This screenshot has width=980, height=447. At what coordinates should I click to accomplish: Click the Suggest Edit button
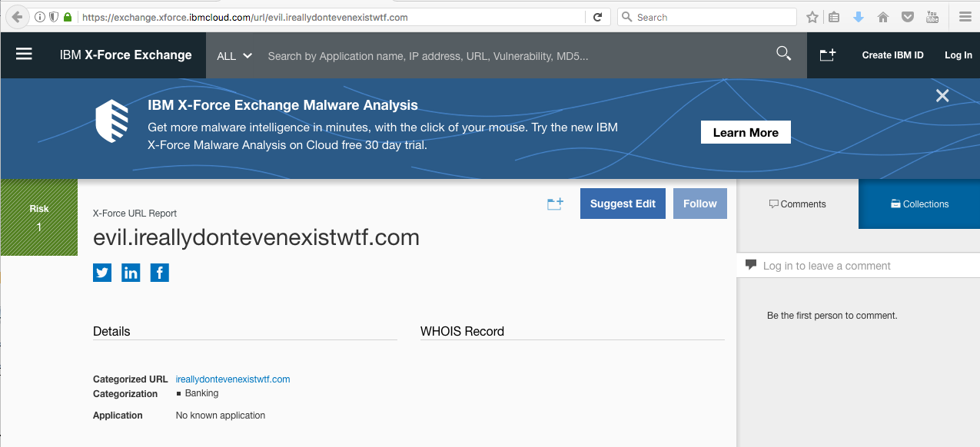pyautogui.click(x=623, y=204)
